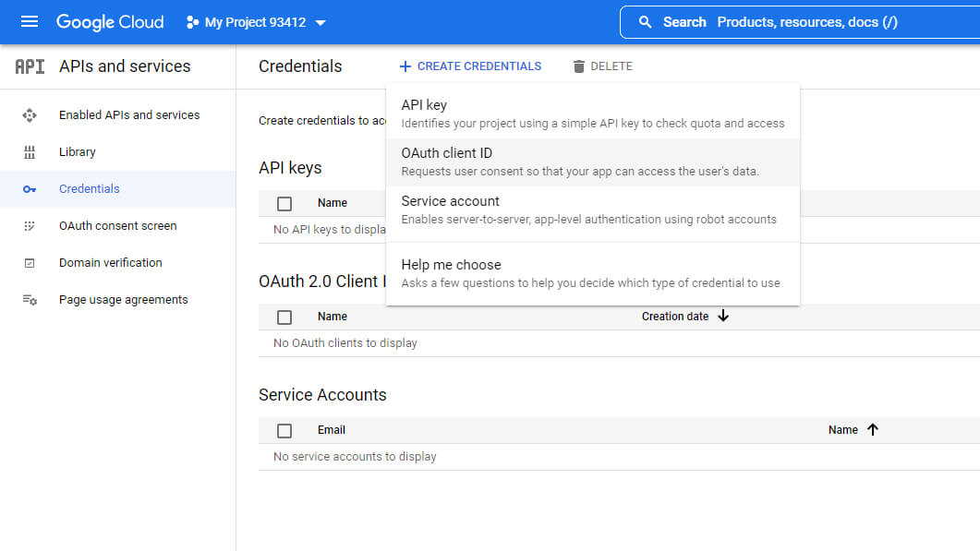Sort Service Accounts by Name arrow

tap(873, 429)
